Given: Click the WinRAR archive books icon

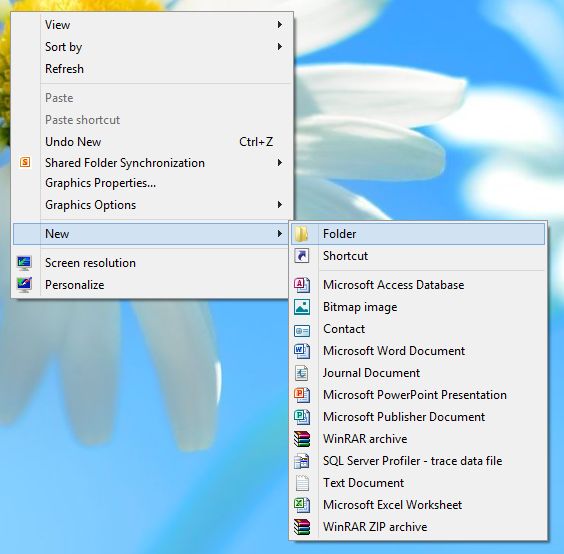Looking at the screenshot, I should [x=302, y=439].
